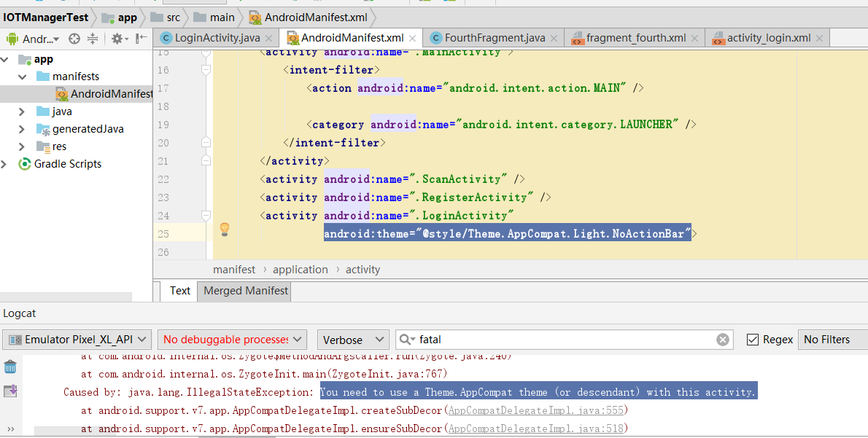The width and height of the screenshot is (868, 438).
Task: Expand the java folder
Action: [21, 111]
